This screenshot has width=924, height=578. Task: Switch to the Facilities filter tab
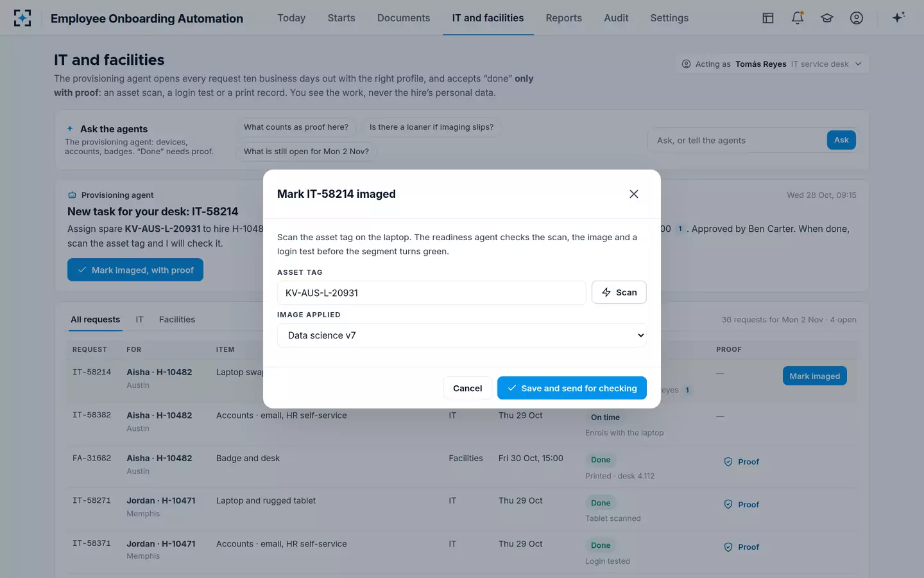177,319
